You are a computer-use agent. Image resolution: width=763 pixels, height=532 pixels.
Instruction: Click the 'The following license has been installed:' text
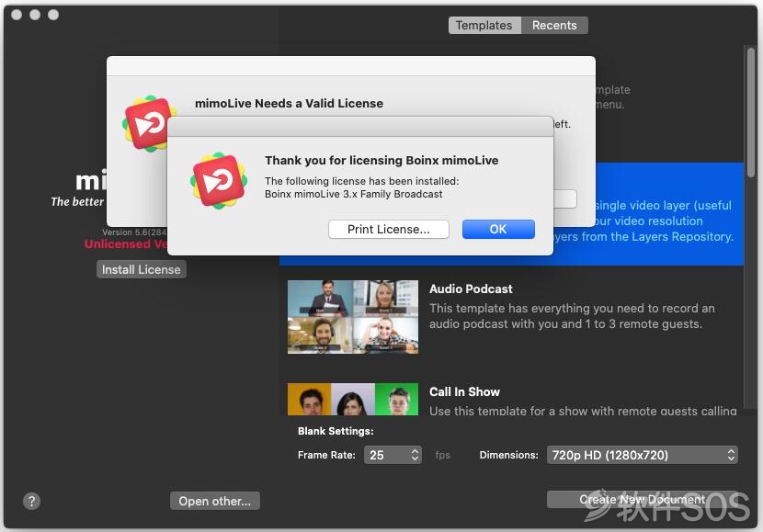tap(361, 181)
